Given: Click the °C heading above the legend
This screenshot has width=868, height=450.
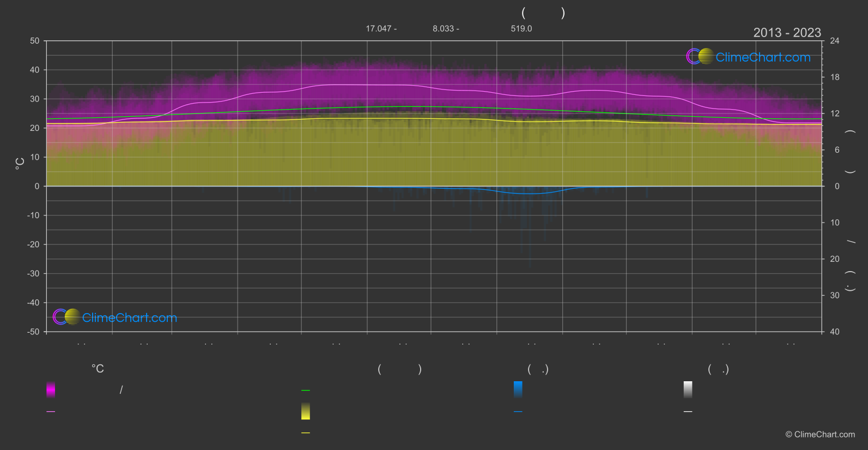Looking at the screenshot, I should pyautogui.click(x=98, y=369).
